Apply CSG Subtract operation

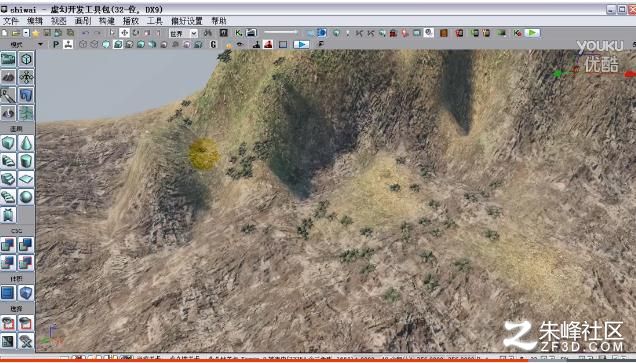26,245
